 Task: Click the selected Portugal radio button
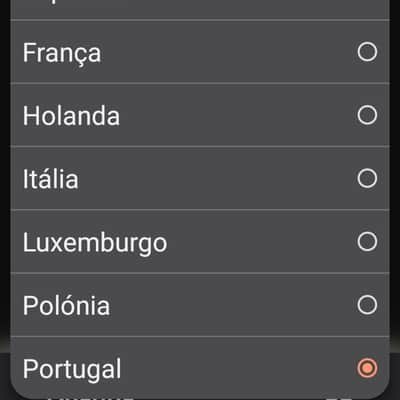tap(367, 368)
